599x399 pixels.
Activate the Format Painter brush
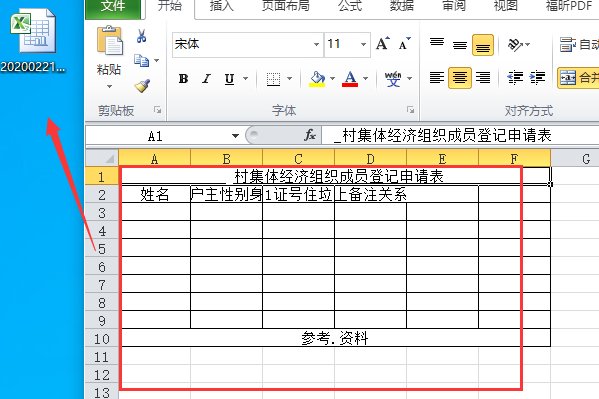coord(142,86)
